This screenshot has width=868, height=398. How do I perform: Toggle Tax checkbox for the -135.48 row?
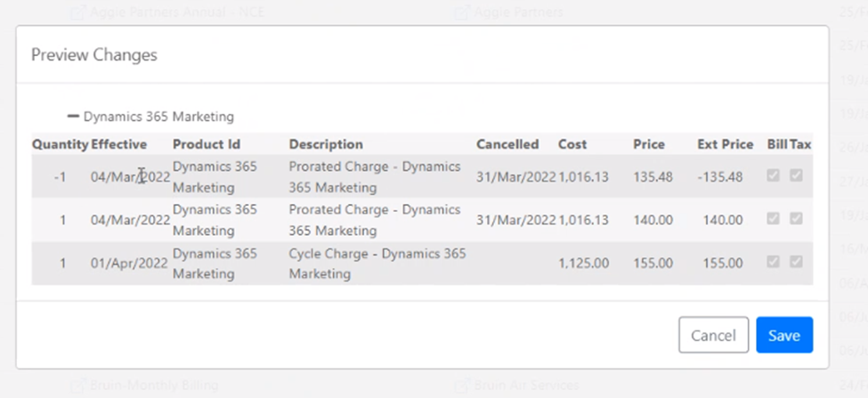point(796,176)
